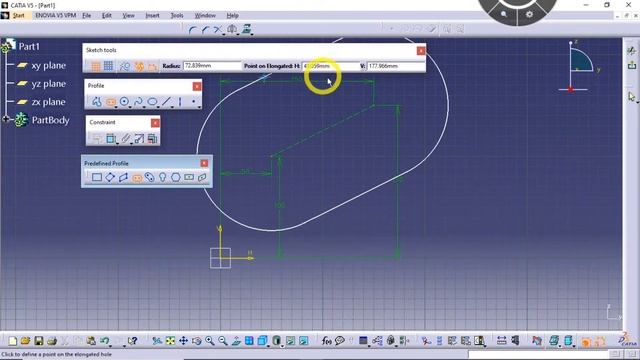Expand the PartBody node
Viewport: 640px width, 360px height.
[6, 120]
